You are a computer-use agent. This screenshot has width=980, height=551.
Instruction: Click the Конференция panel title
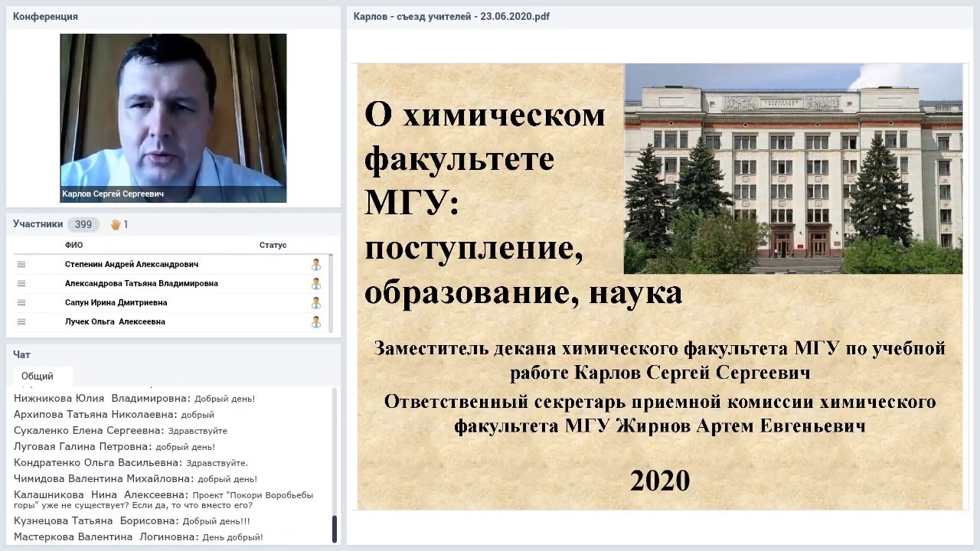[x=45, y=16]
